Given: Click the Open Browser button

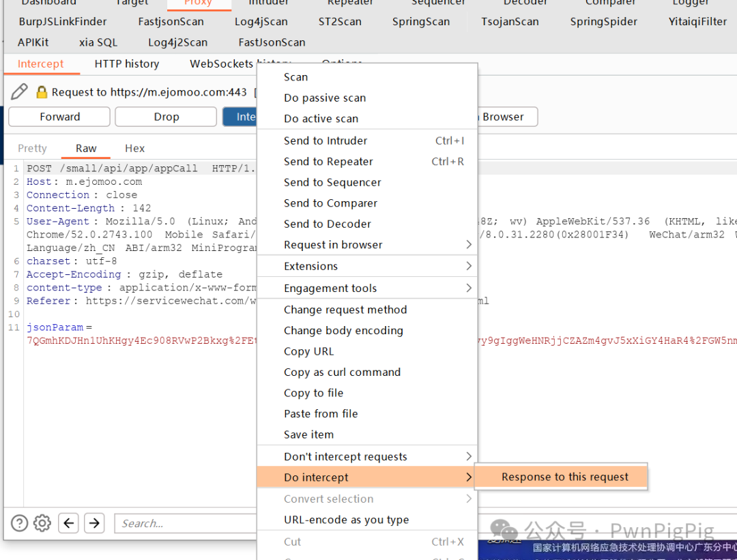Looking at the screenshot, I should pos(506,117).
